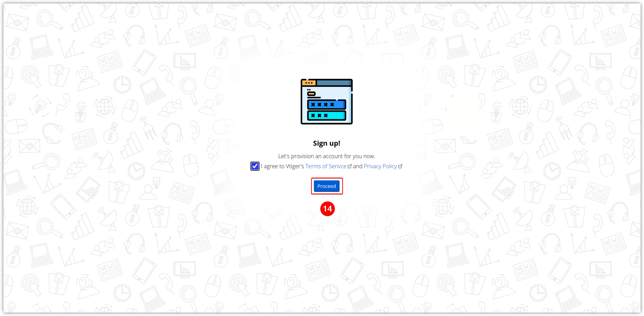Click the two small dots above orange pill

[x=309, y=90]
